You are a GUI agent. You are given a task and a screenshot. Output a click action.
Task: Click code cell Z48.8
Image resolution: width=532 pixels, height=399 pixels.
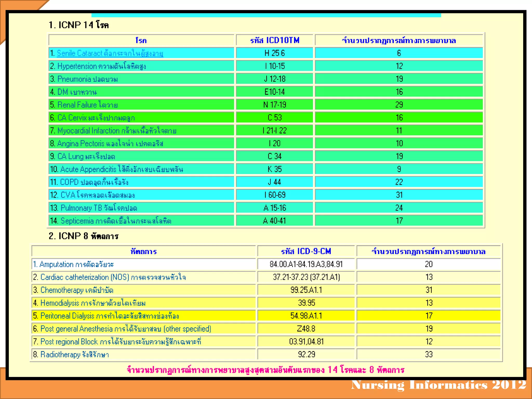point(306,329)
